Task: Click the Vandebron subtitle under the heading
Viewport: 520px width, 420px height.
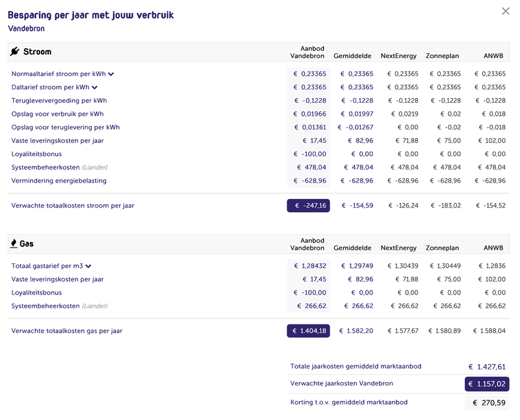Action: (x=26, y=29)
